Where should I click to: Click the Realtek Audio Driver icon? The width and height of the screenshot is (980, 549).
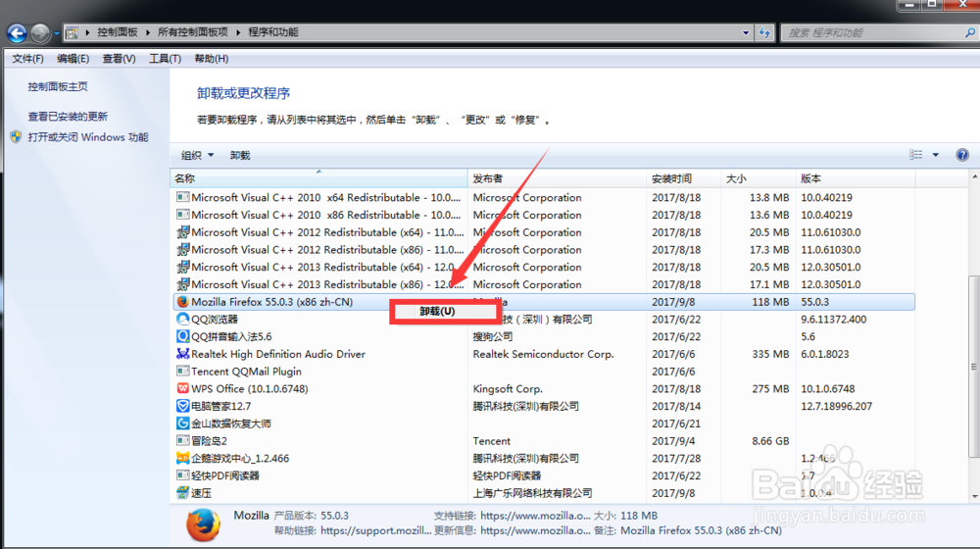click(182, 354)
